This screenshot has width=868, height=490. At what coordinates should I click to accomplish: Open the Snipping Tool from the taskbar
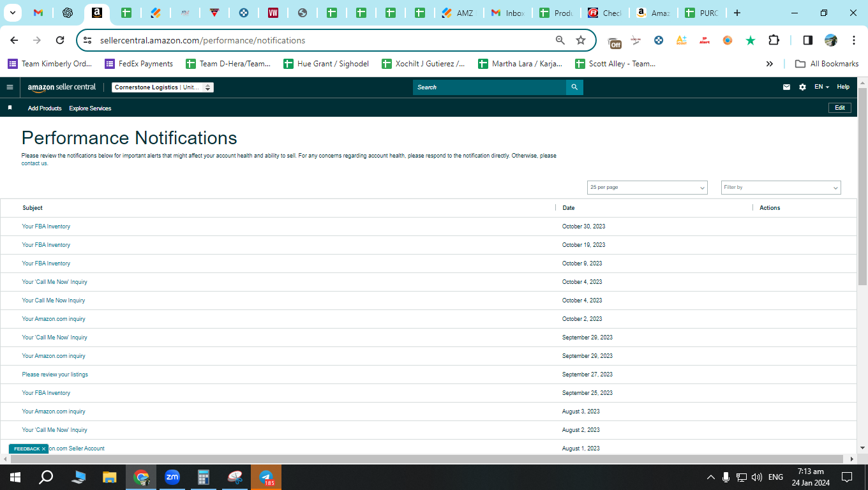pyautogui.click(x=235, y=477)
